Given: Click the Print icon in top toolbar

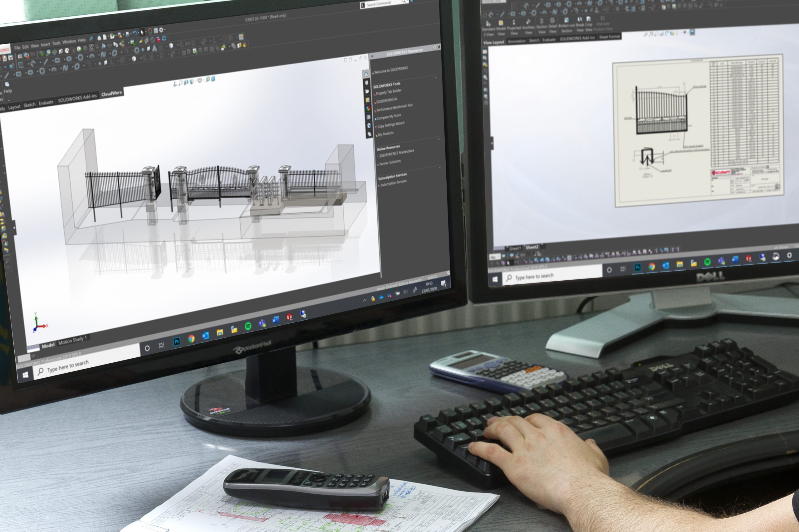Looking at the screenshot, I should [127, 34].
